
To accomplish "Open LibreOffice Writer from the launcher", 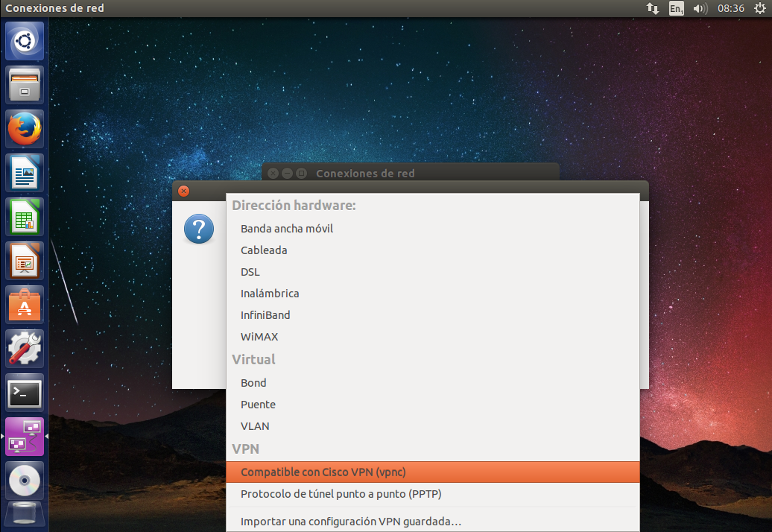I will click(x=25, y=173).
